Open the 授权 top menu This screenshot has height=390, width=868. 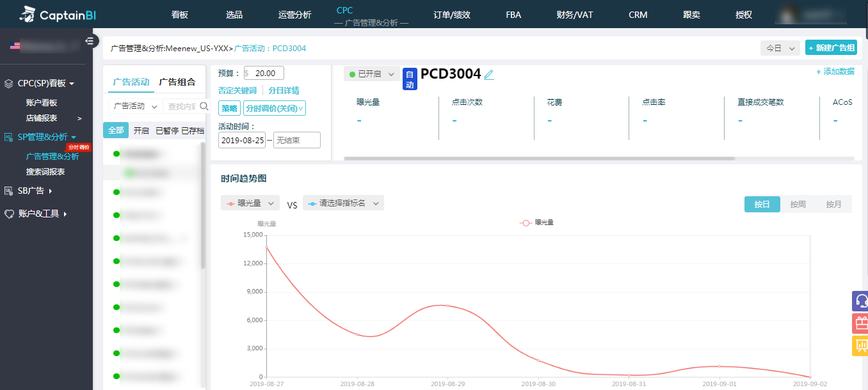point(744,15)
